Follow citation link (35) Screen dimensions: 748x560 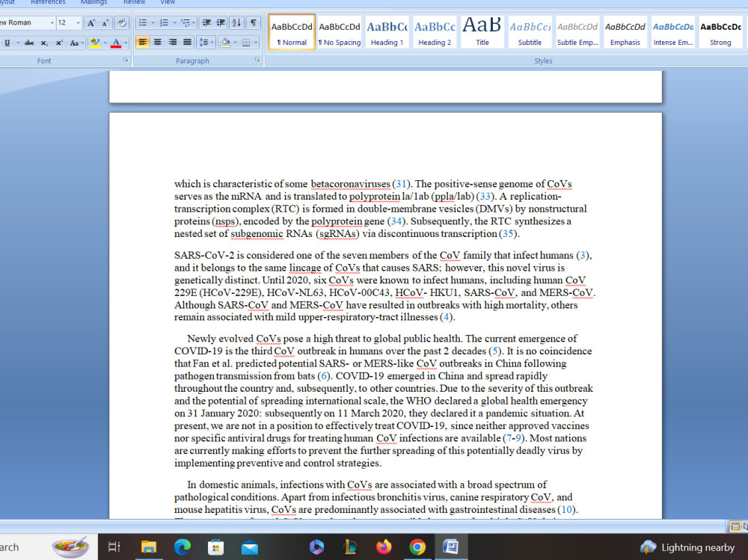point(508,234)
